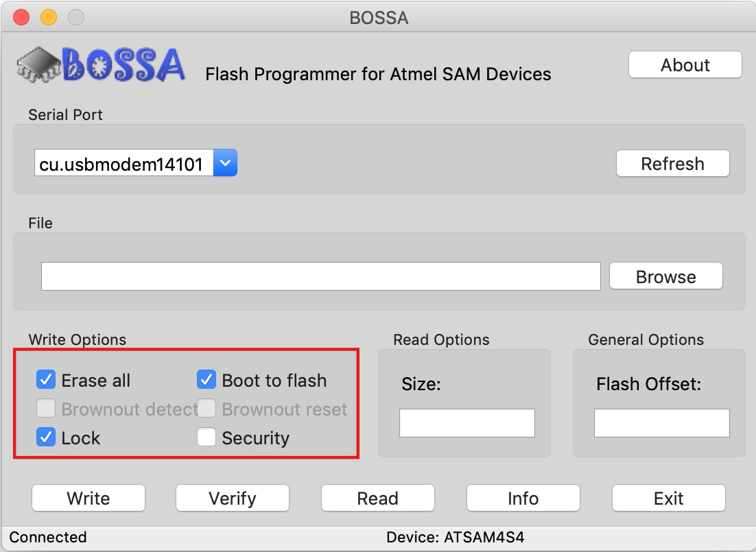756x552 pixels.
Task: Toggle the Brownout detect checkbox
Action: pos(46,408)
